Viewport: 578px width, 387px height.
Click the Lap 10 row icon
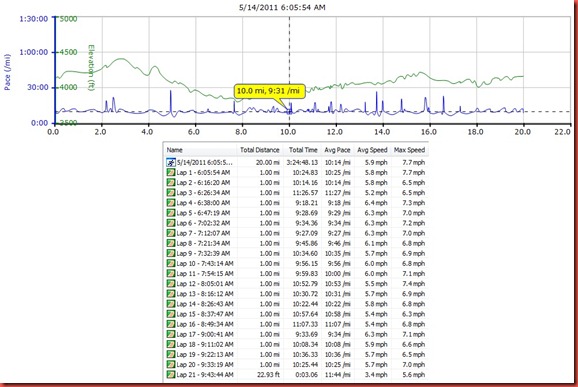[171, 263]
